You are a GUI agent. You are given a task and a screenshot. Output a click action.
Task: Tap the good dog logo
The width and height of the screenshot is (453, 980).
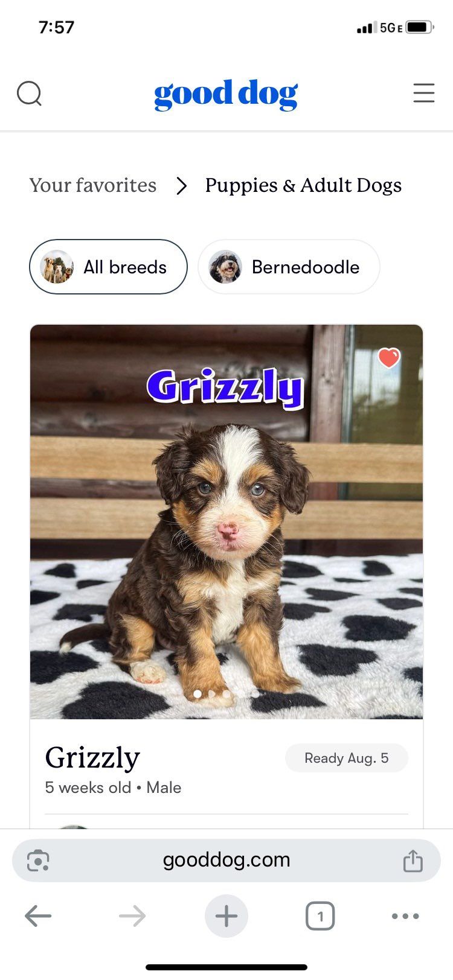point(226,94)
